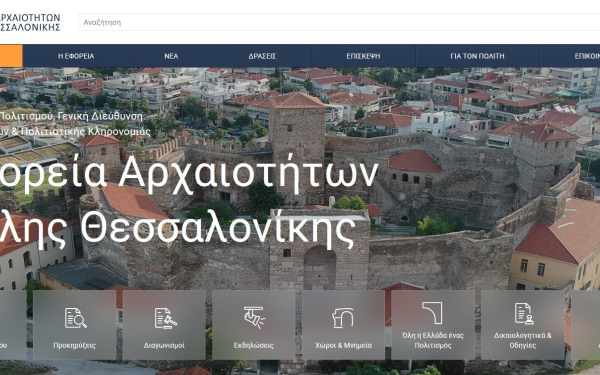Open the Χώροι & Μνημεία link label
The height and width of the screenshot is (375, 600).
[343, 345]
